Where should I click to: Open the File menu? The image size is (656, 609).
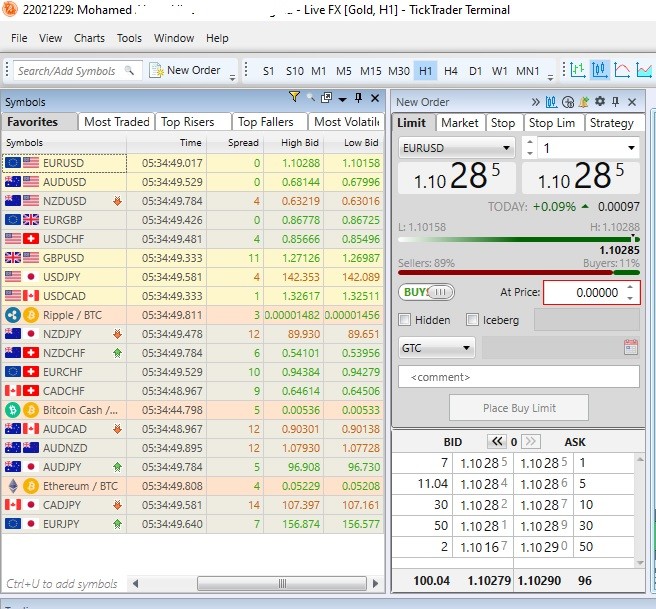(19, 38)
